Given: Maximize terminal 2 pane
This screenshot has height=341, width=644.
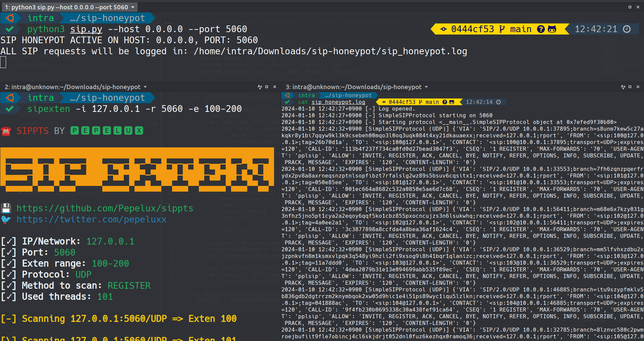Looking at the screenshot, I should tap(267, 87).
